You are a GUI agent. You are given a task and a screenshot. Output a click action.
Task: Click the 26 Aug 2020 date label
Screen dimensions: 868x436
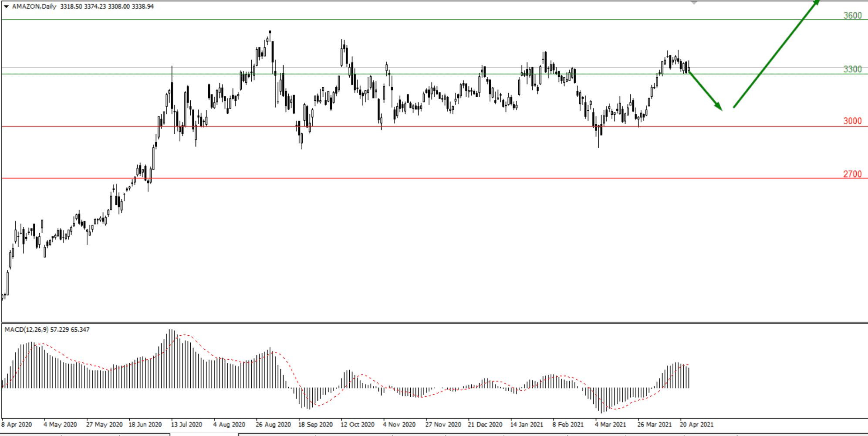click(x=273, y=424)
